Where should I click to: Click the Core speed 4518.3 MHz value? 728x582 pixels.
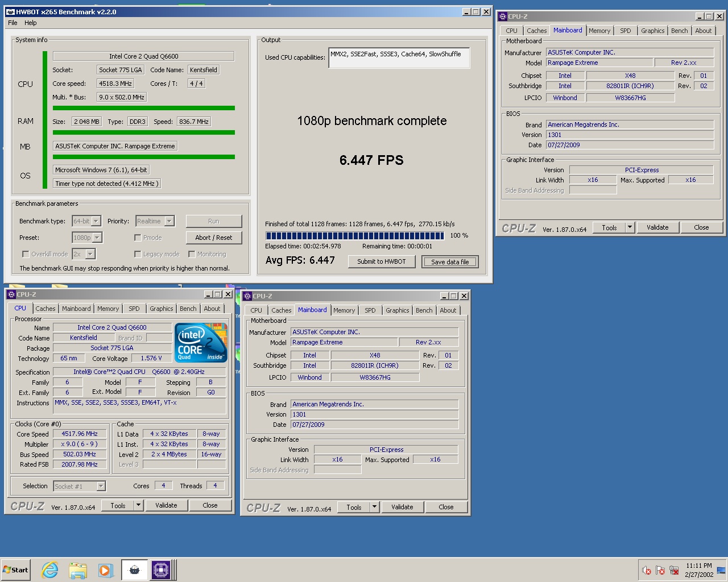[115, 84]
